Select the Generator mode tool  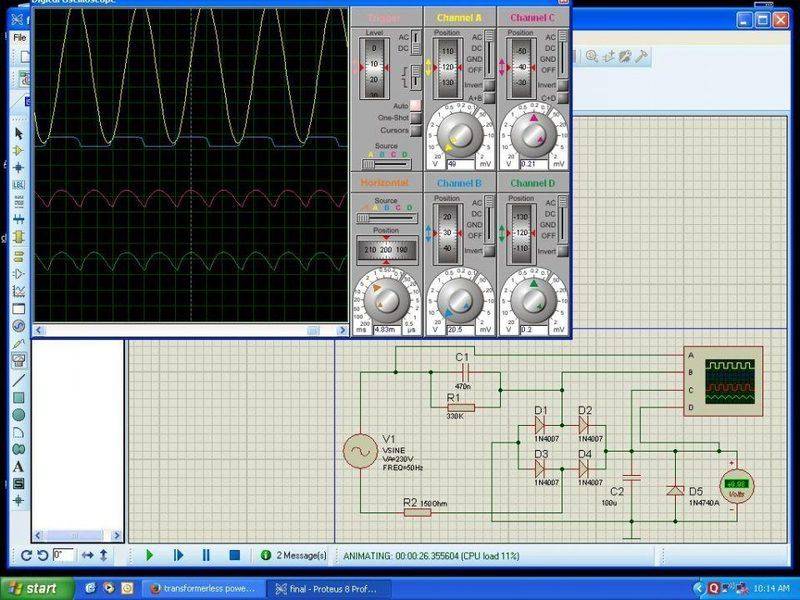click(x=19, y=326)
